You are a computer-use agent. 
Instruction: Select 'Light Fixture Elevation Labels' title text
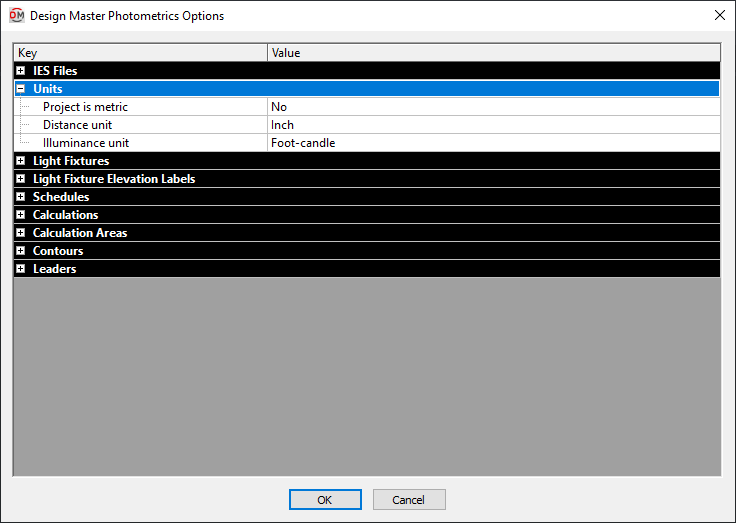114,179
